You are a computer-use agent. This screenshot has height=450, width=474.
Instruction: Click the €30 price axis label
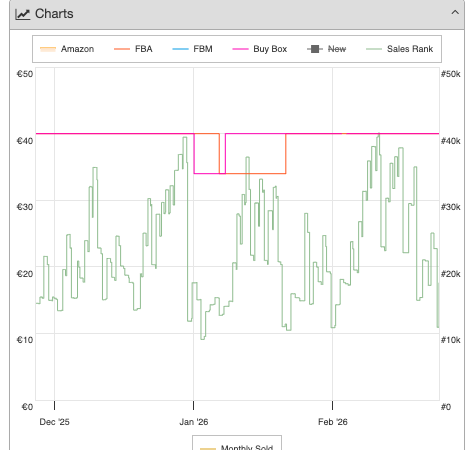(25, 207)
